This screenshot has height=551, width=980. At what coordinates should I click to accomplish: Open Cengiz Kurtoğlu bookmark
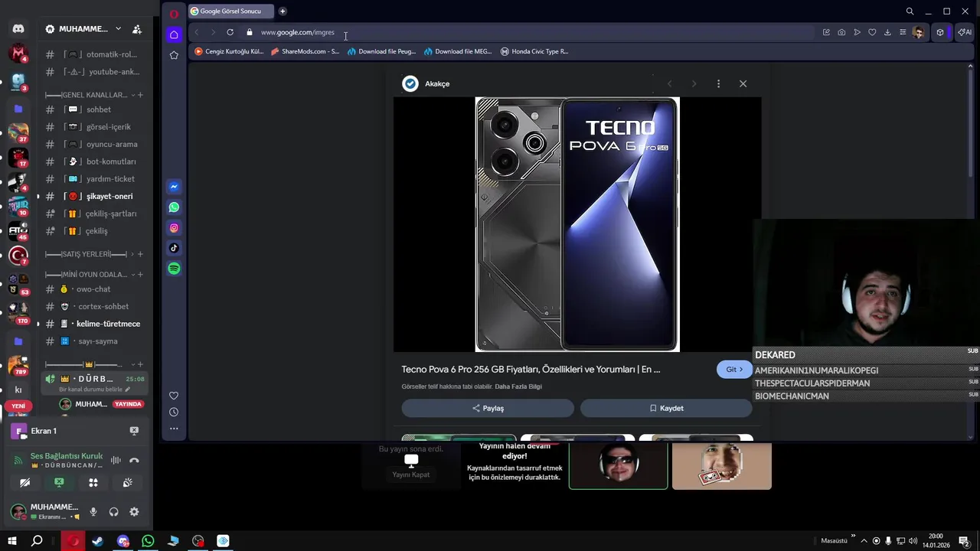pyautogui.click(x=229, y=52)
